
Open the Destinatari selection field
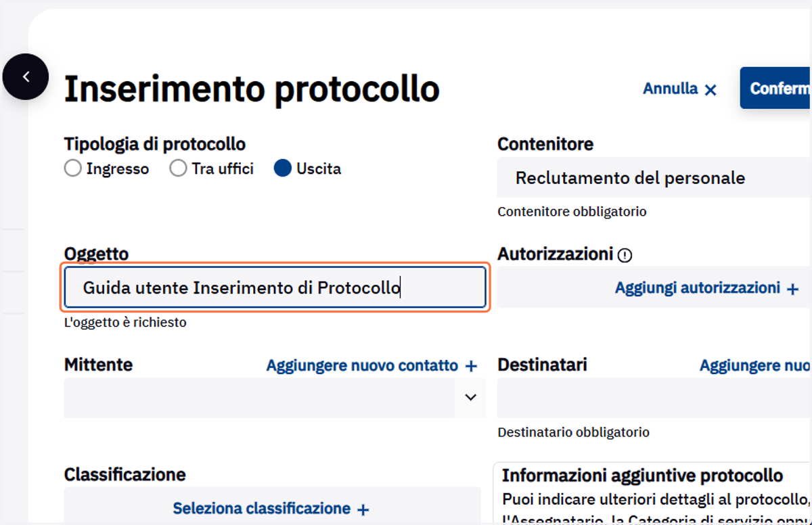coord(654,398)
